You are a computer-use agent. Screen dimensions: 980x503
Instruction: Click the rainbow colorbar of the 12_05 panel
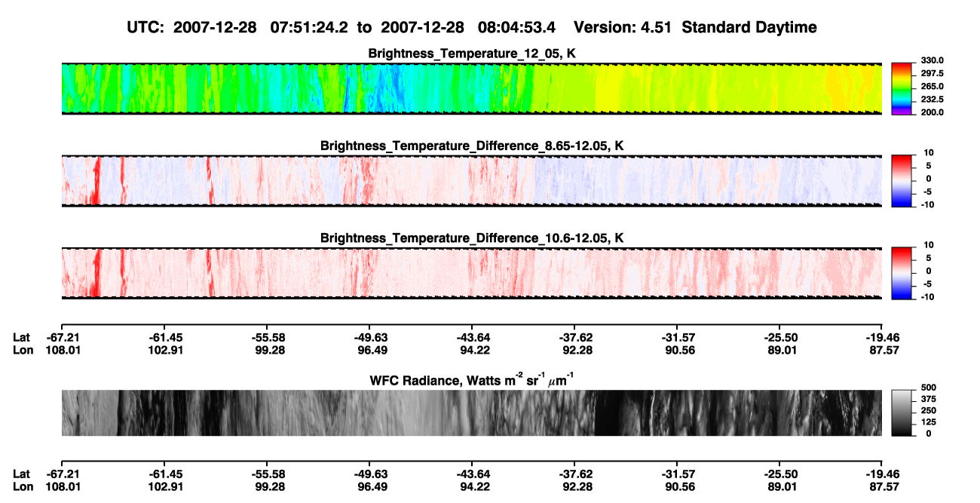coord(902,89)
